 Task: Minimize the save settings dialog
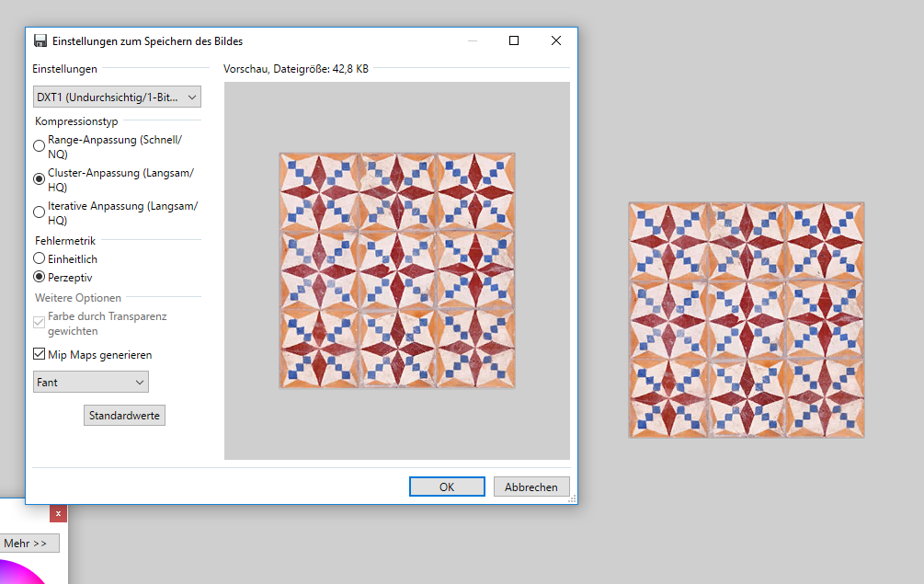click(x=472, y=40)
